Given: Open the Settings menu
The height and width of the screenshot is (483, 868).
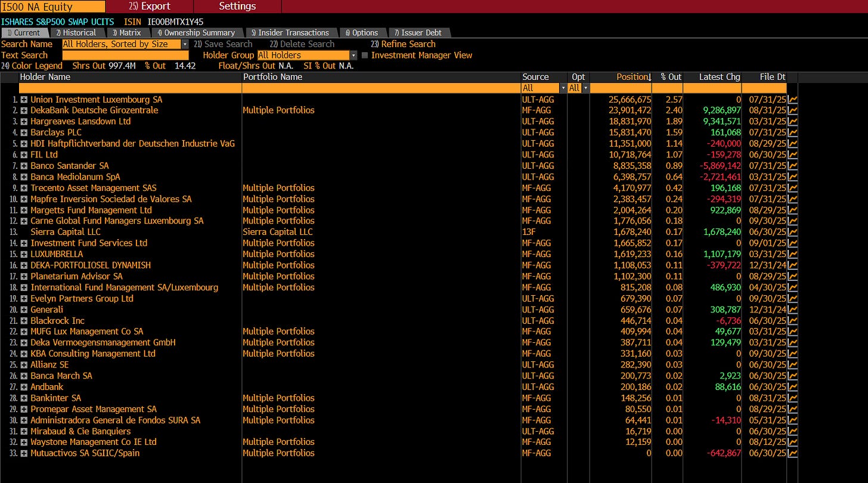Looking at the screenshot, I should coord(237,7).
